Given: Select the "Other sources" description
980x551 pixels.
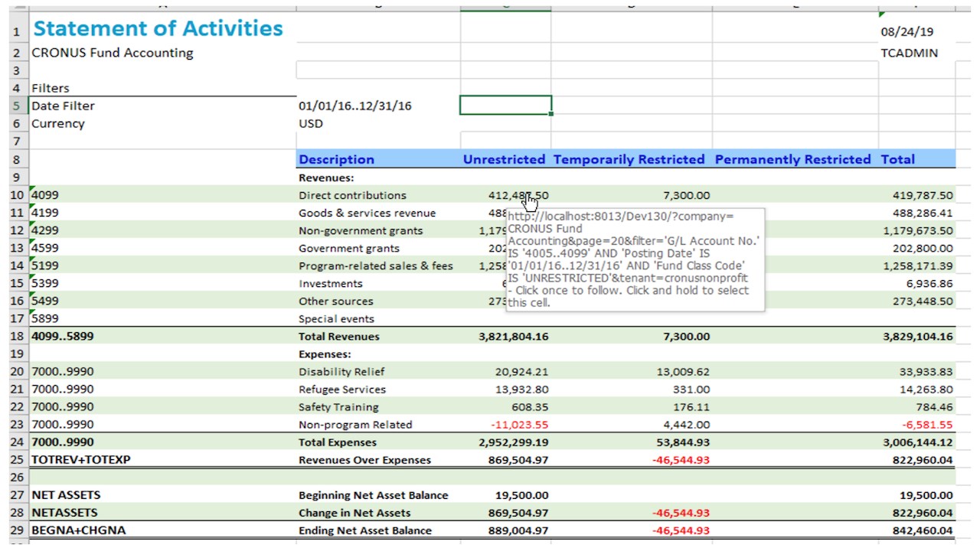Looking at the screenshot, I should pyautogui.click(x=336, y=301).
